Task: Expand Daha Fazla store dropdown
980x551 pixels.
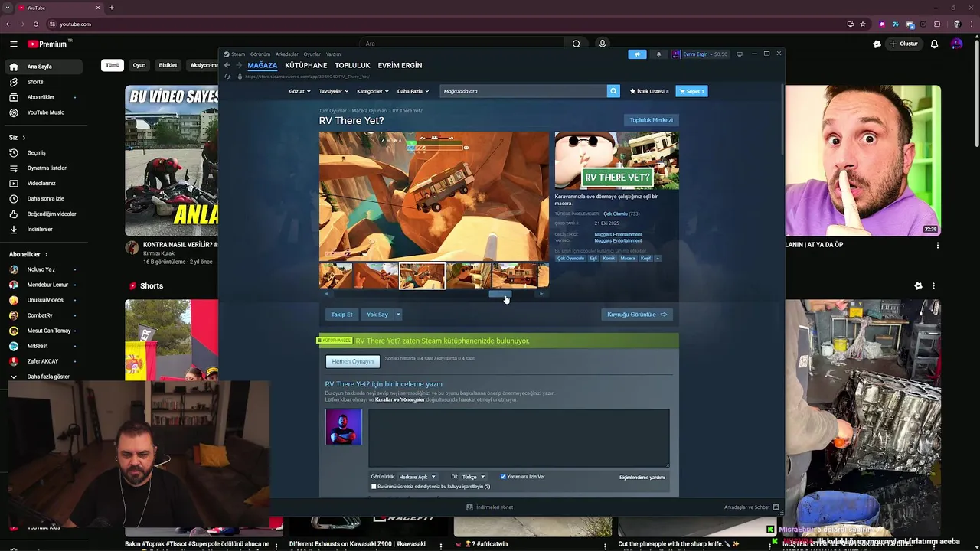Action: tap(413, 91)
